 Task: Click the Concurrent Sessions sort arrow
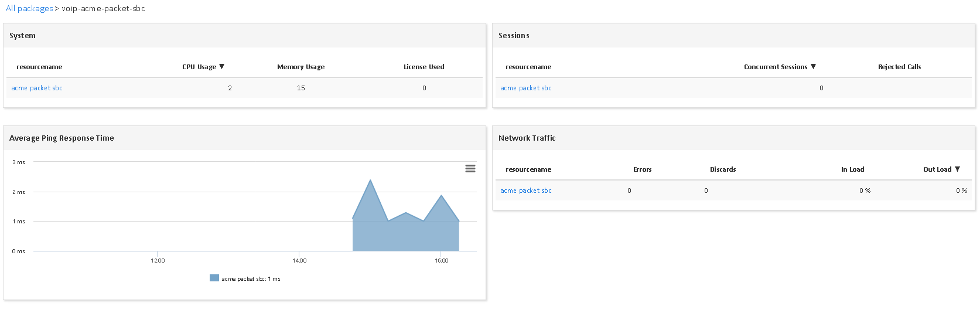pyautogui.click(x=813, y=67)
